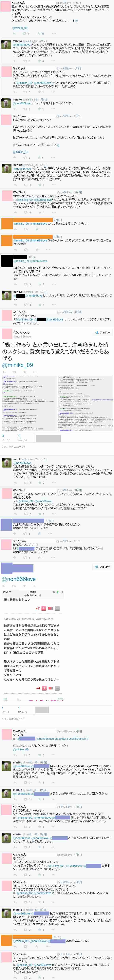Image resolution: width=114 pixels, height=980 pixels.
Task: Open the large @non666love heading link
Action: (19, 579)
